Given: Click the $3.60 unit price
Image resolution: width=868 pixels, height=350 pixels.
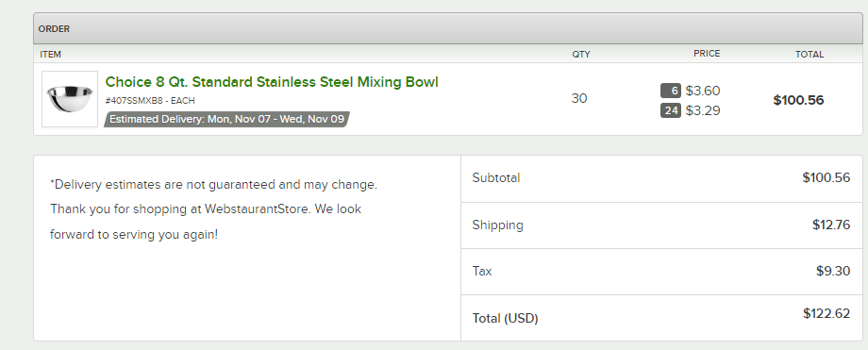Looking at the screenshot, I should pyautogui.click(x=703, y=91).
